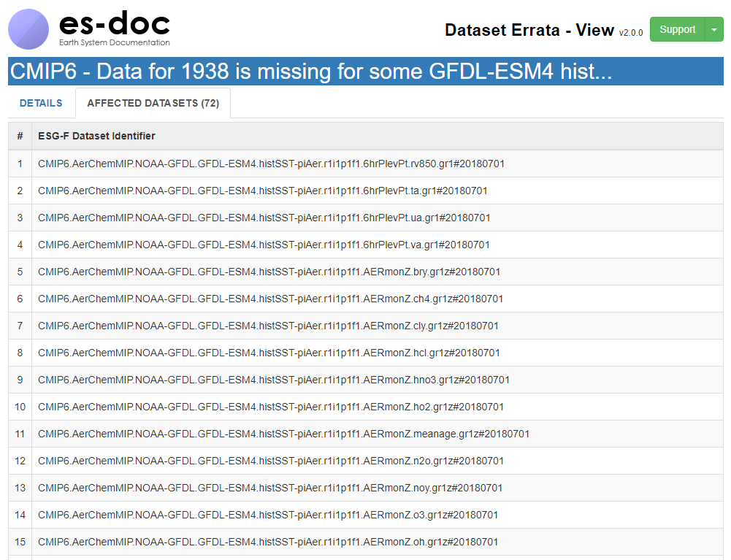Screen dimensions: 731x560
Task: Click the # column header
Action: pyautogui.click(x=20, y=136)
